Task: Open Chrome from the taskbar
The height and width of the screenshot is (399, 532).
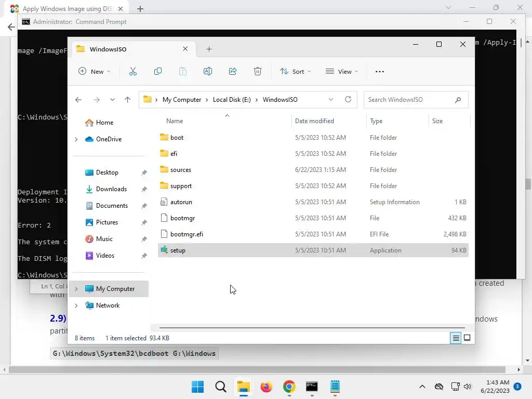Action: coord(289,387)
